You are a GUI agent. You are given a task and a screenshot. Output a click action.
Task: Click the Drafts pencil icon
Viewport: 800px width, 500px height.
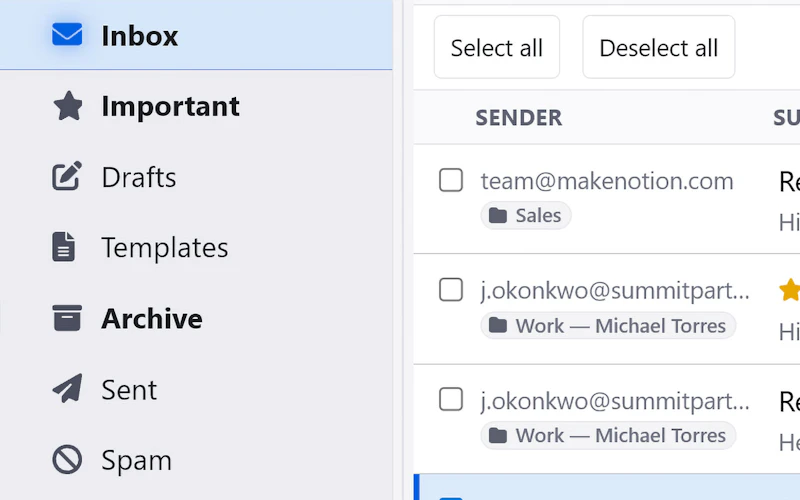tap(67, 176)
